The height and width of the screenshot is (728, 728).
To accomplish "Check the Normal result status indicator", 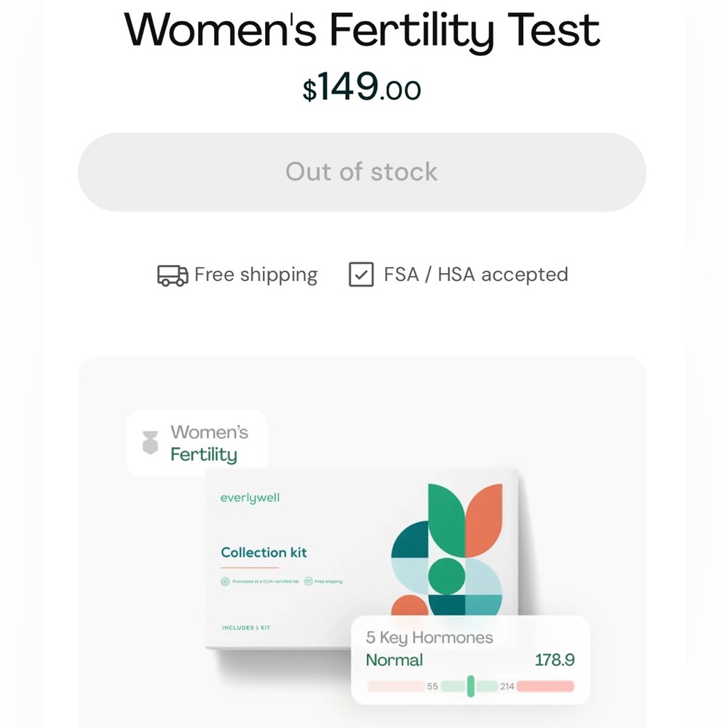I will click(x=394, y=660).
